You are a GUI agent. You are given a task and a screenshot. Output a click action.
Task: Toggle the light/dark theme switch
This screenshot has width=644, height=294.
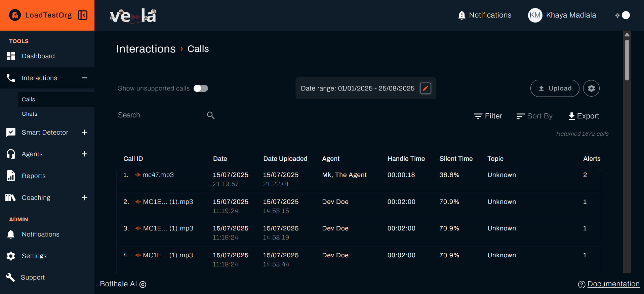(622, 15)
